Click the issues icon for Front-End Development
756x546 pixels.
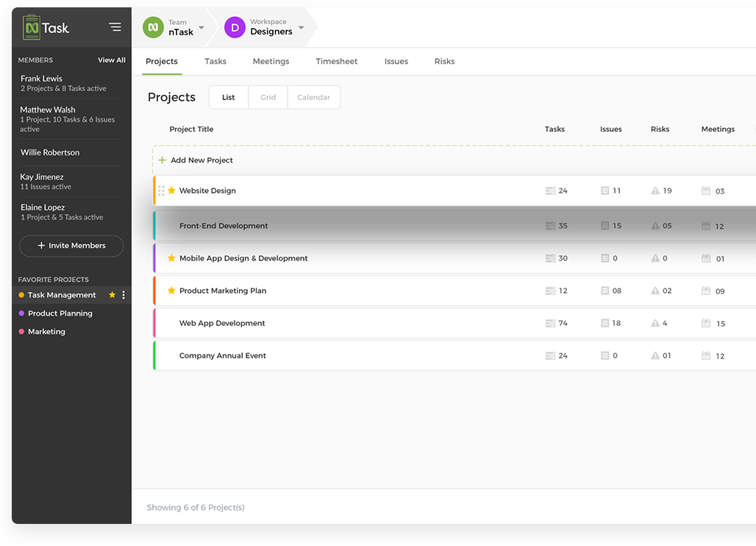(605, 226)
